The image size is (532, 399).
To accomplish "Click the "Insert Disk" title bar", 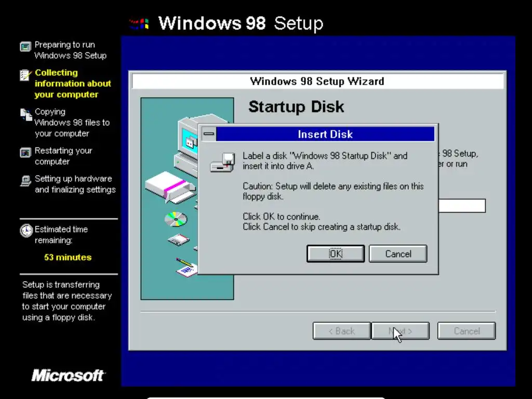I will [325, 134].
